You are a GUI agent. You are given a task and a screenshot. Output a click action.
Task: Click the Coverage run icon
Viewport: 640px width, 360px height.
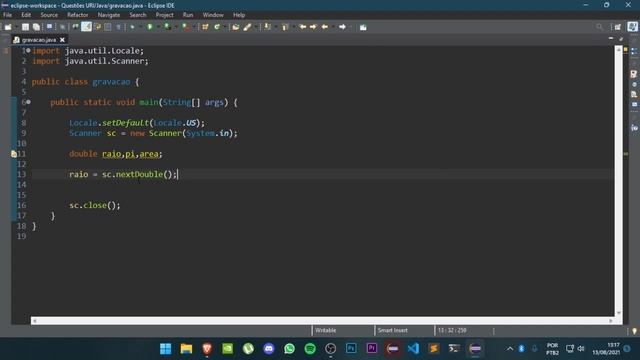(x=167, y=27)
